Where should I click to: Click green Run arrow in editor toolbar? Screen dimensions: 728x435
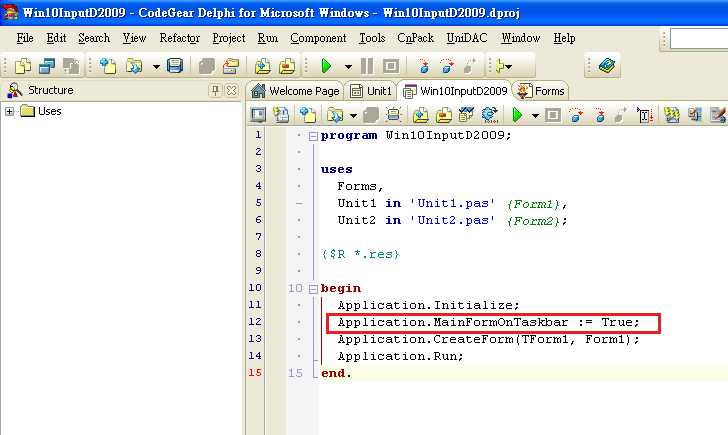[x=517, y=115]
